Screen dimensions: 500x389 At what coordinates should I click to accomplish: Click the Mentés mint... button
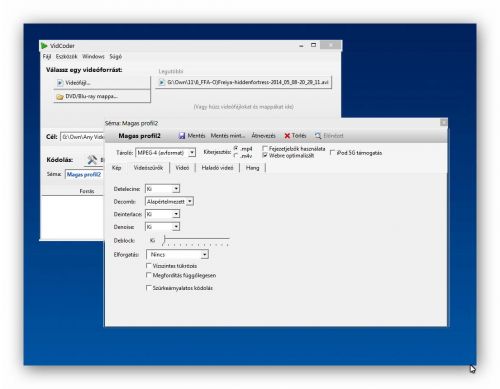tap(228, 136)
